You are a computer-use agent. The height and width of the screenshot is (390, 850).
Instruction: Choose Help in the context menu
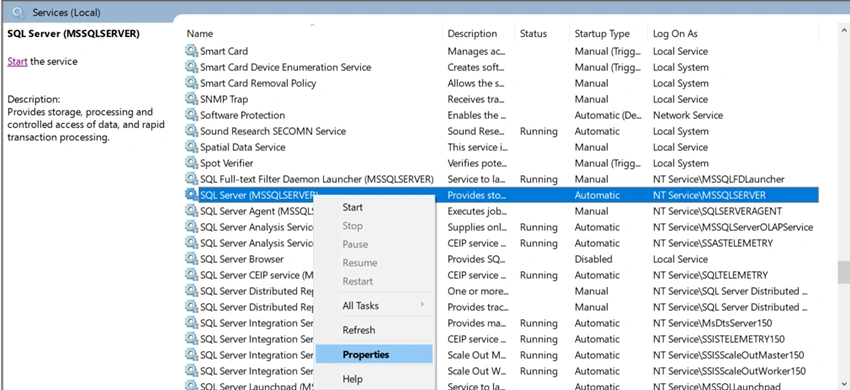coord(375,379)
